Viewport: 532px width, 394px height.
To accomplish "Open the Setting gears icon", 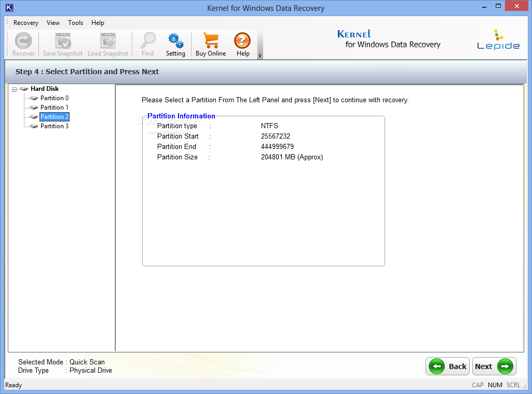I will (x=176, y=40).
